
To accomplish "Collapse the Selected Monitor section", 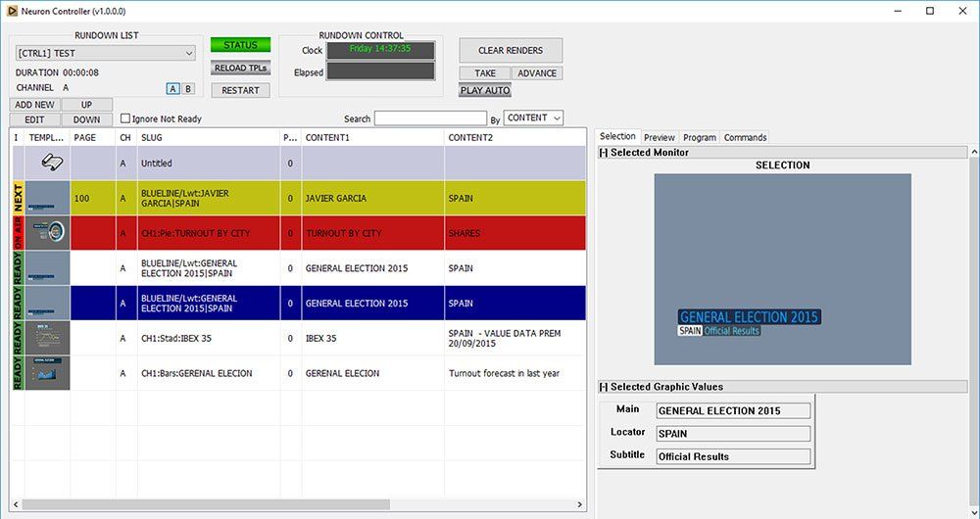I will (x=604, y=153).
